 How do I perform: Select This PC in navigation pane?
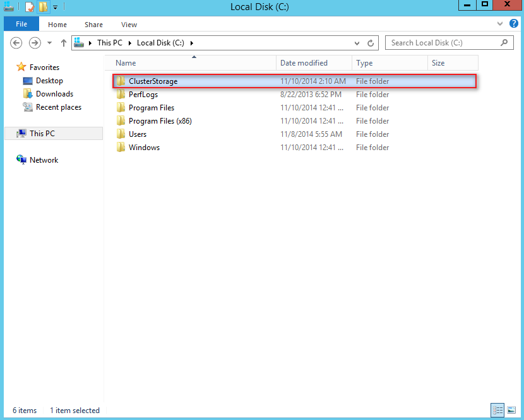coord(54,133)
